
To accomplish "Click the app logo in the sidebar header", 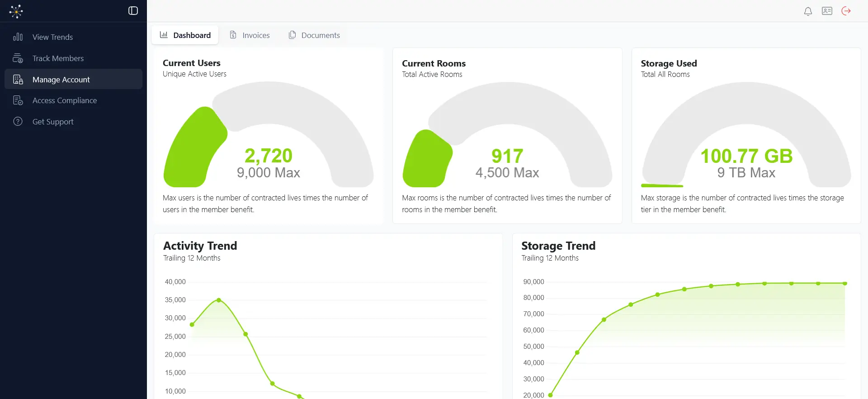I will 16,11.
